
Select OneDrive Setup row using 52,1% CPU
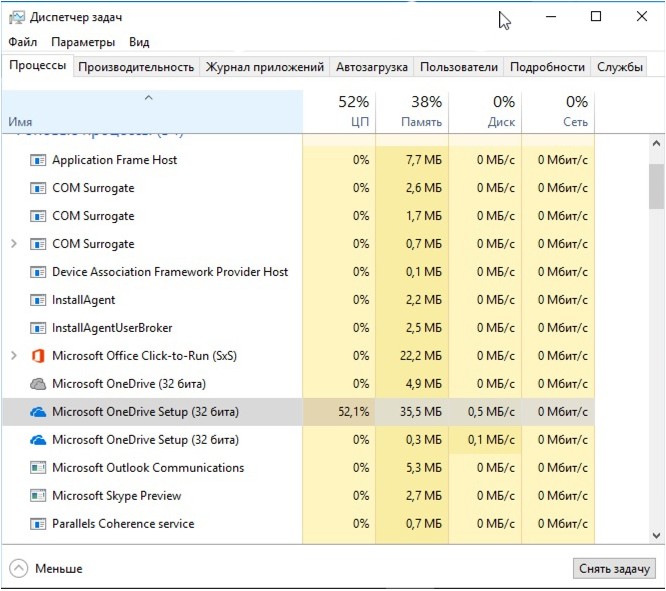pos(298,412)
